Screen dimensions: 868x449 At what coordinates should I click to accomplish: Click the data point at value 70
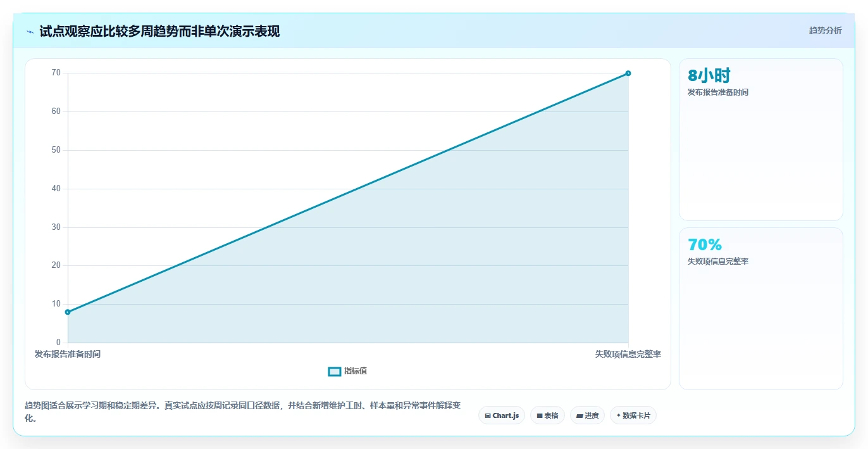(628, 73)
